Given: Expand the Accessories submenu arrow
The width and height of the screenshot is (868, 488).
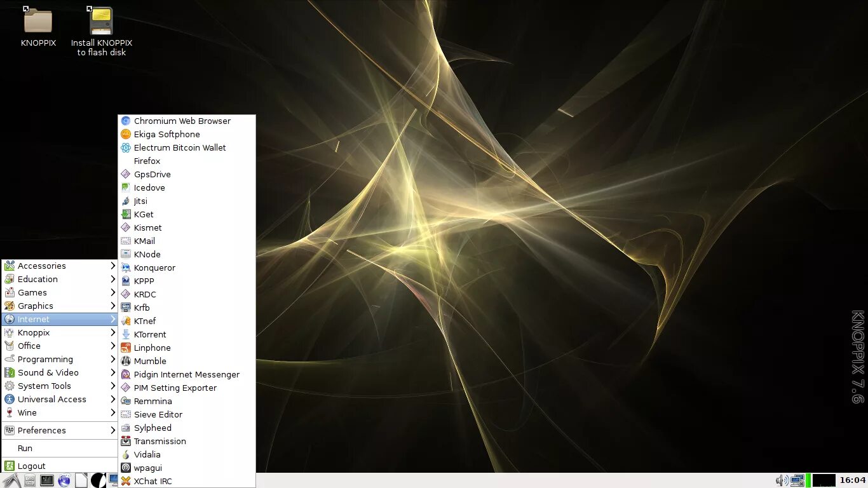Looking at the screenshot, I should click(x=113, y=266).
